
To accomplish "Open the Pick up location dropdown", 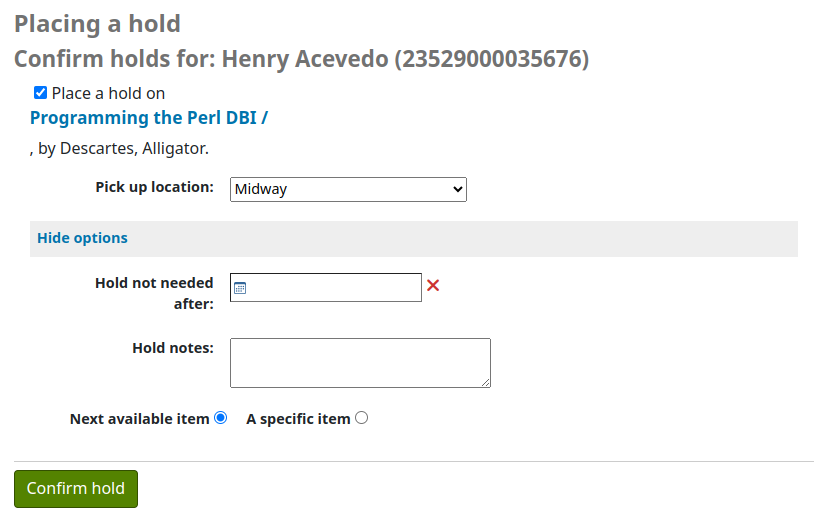I will 348,189.
